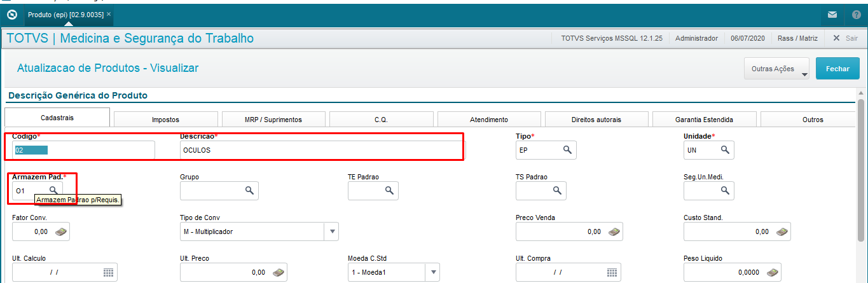Viewport: 868px width, 283px height.
Task: Open Grupo lookup magnifier
Action: pyautogui.click(x=250, y=190)
